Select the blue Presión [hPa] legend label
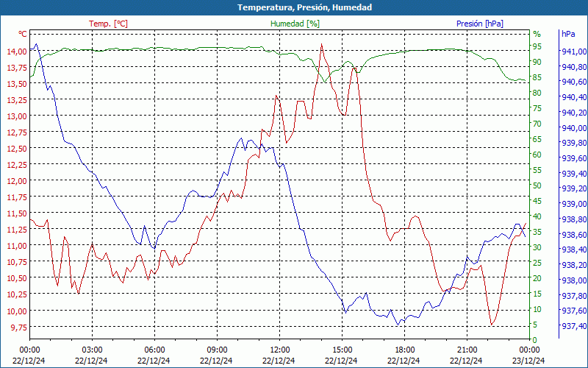The height and width of the screenshot is (368, 588). point(480,24)
